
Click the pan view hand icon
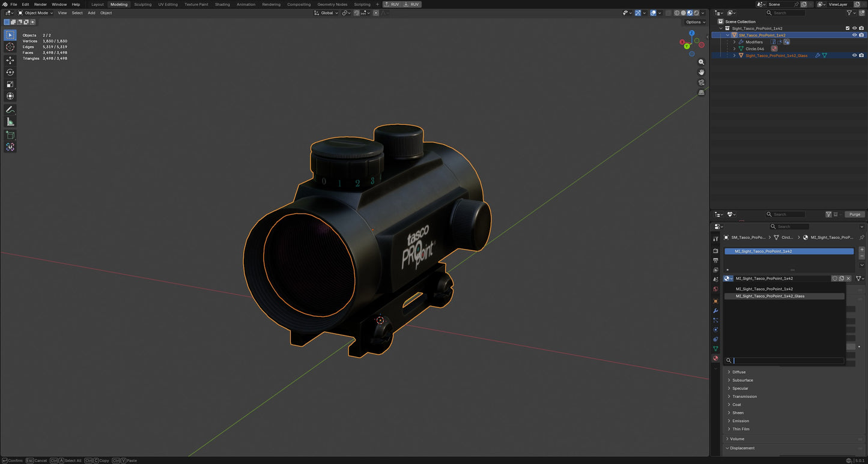[701, 73]
